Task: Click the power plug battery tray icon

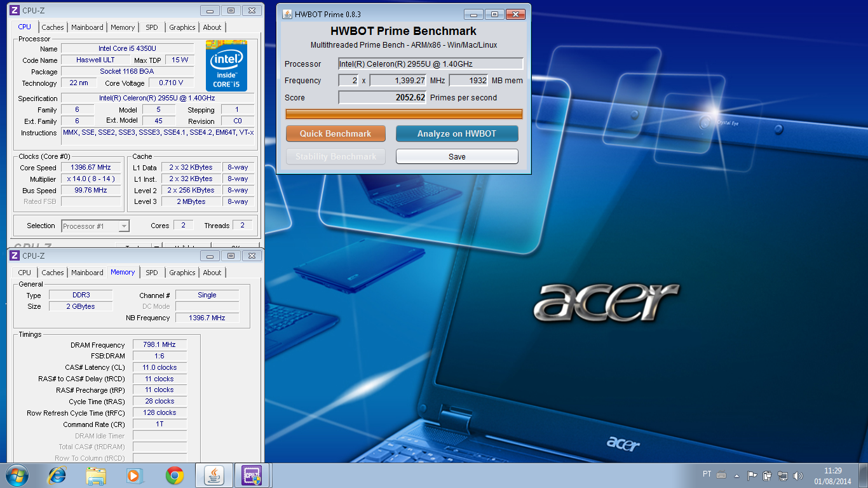Action: [768, 475]
